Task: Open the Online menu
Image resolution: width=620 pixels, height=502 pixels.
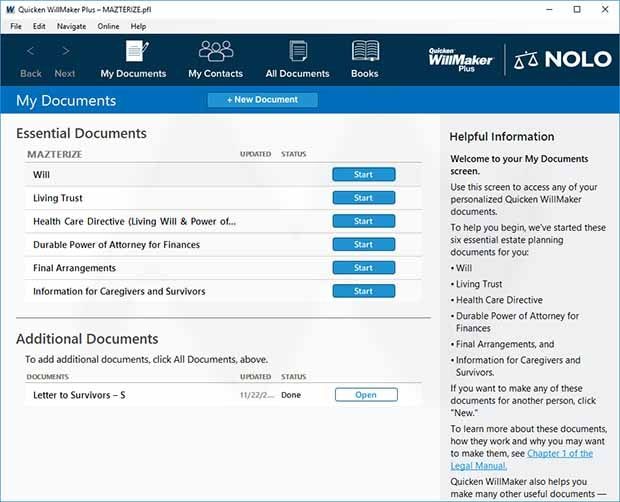Action: tap(108, 26)
